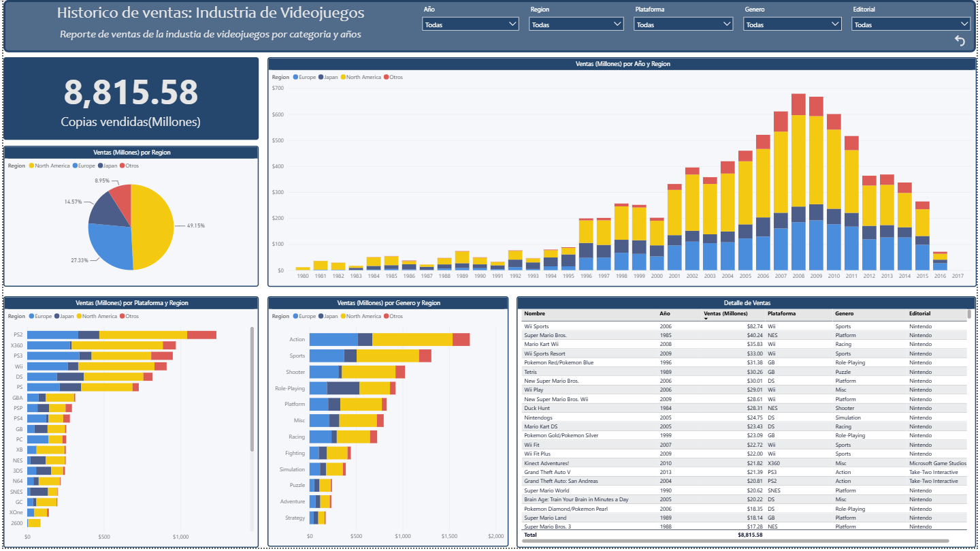Click North America legend in Genero y Region chart
The width and height of the screenshot is (980, 551).
point(361,316)
